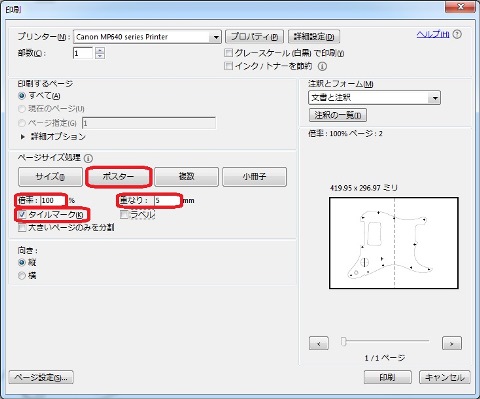This screenshot has height=399, width=480.
Task: Click the ページ指定 range text field
Action: tap(149, 123)
